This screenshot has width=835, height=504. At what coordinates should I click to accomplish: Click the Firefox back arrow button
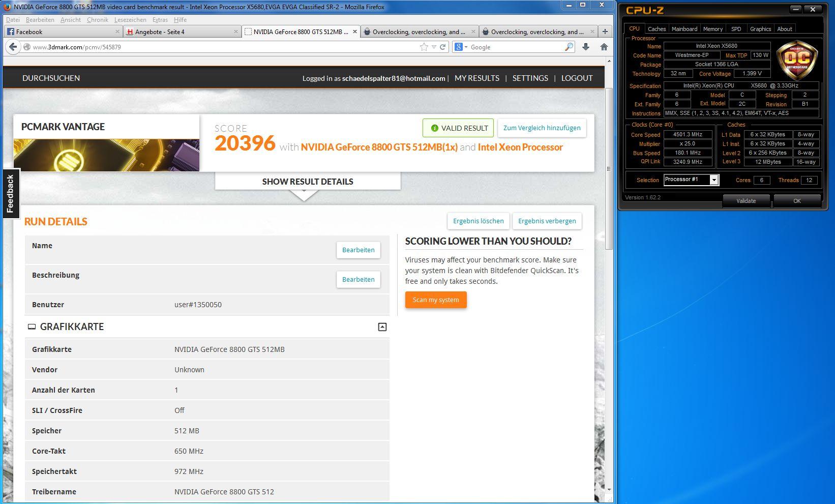click(13, 47)
